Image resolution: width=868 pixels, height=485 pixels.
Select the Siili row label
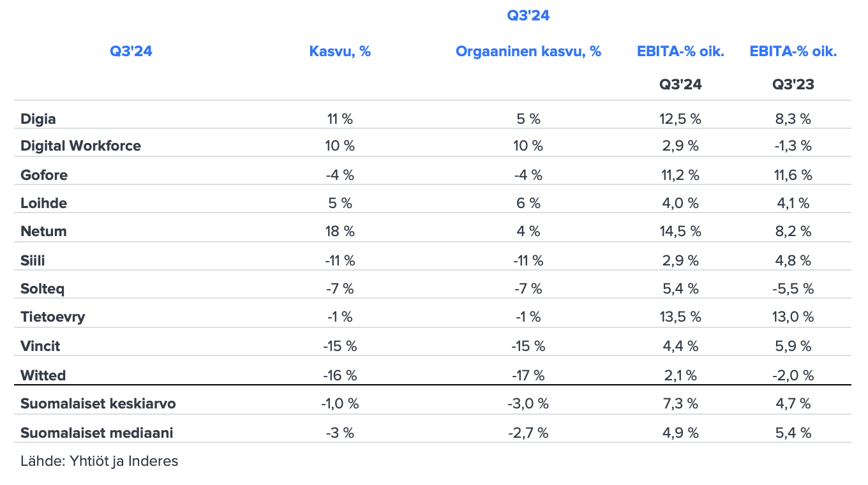33,260
